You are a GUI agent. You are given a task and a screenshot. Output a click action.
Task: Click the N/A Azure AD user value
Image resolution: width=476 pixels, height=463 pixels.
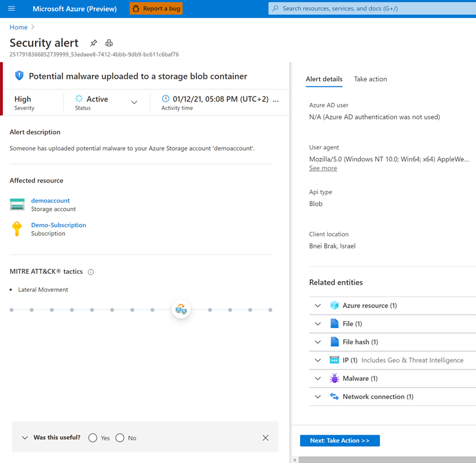[x=374, y=117]
